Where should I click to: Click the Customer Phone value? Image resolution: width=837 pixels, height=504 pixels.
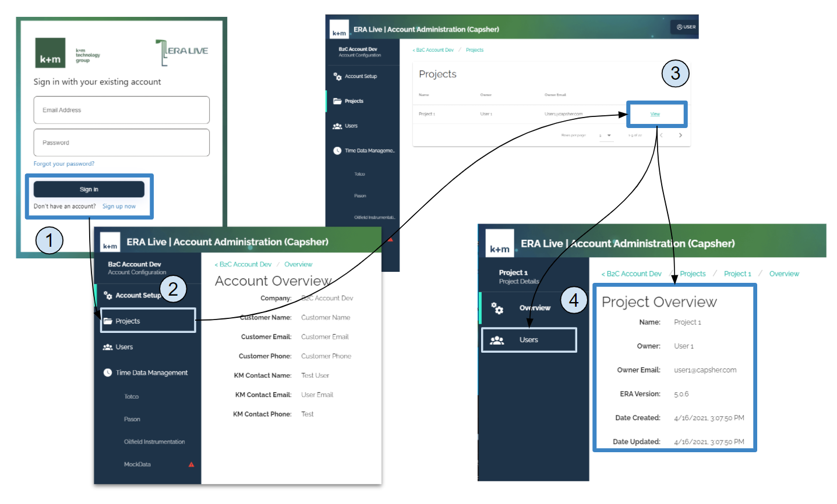click(326, 356)
